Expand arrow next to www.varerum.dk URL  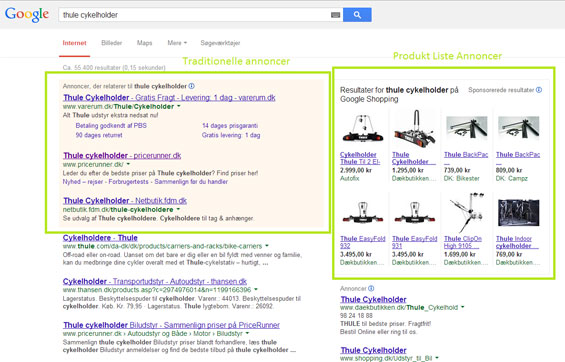tap(179, 106)
